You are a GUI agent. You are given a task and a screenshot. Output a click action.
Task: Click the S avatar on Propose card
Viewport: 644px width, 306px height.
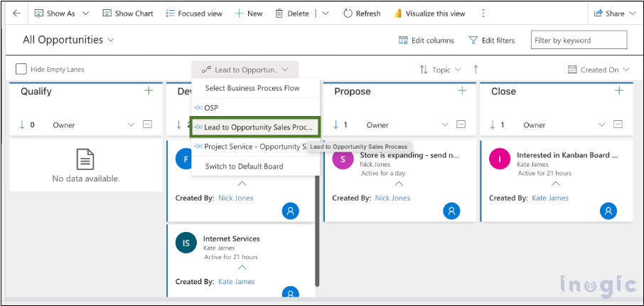coord(343,159)
